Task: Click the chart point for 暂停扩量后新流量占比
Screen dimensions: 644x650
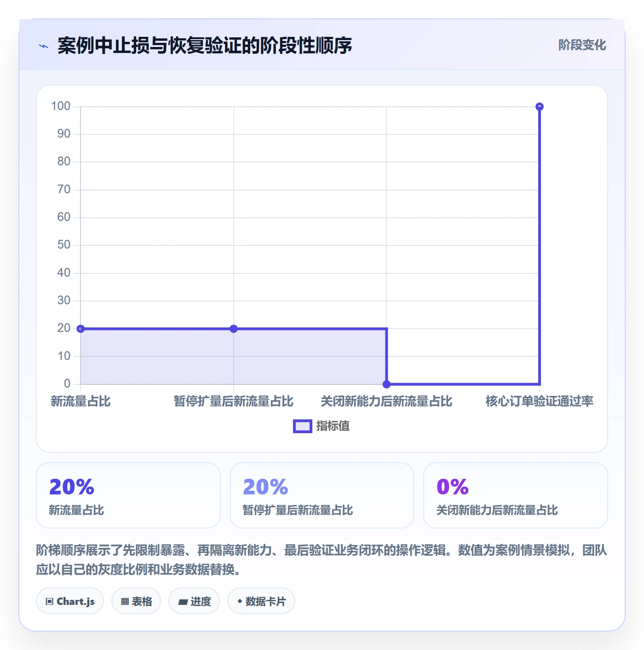Action: click(x=234, y=329)
